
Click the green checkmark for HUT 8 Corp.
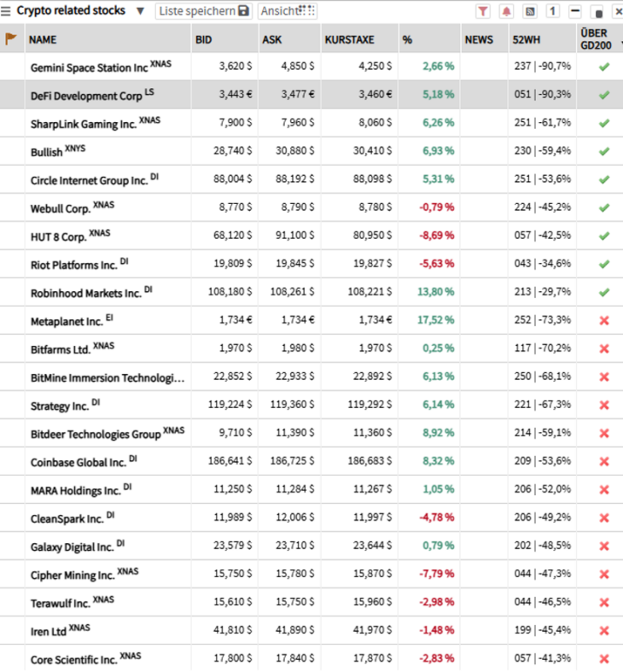[604, 236]
